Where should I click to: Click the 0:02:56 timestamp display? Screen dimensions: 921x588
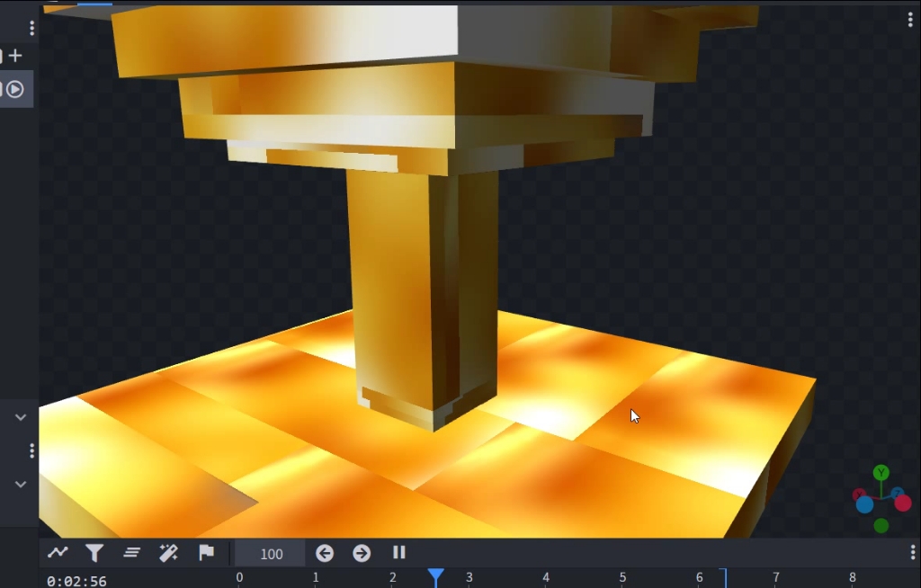coord(76,581)
